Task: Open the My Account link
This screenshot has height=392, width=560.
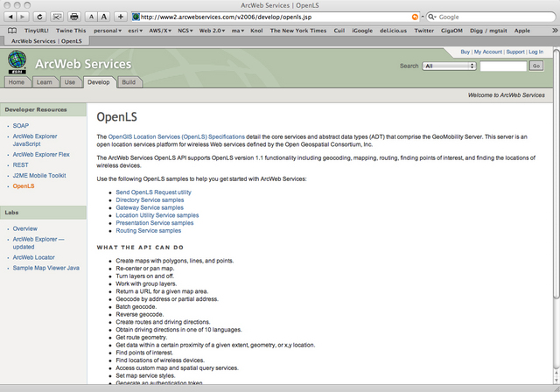Action: coord(488,52)
